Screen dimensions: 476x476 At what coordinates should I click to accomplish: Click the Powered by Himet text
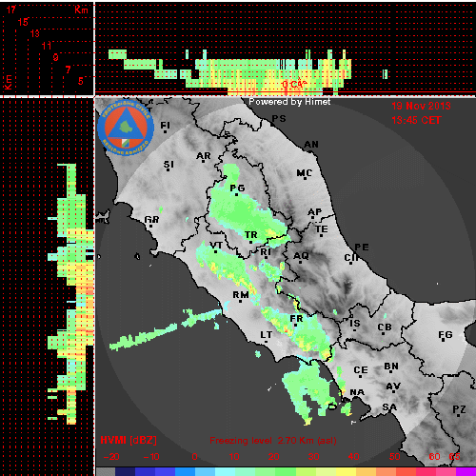(289, 102)
